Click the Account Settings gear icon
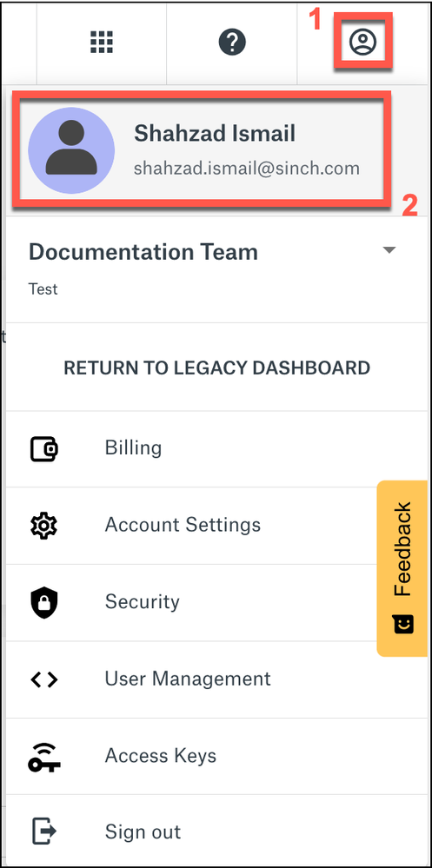Viewport: 432px width, 868px height. pos(43,526)
